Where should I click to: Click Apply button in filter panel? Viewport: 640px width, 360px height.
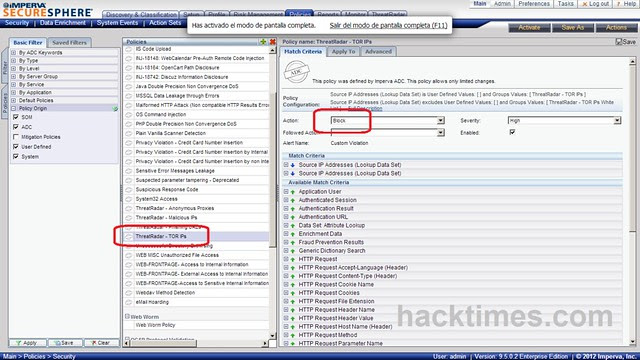[27, 343]
